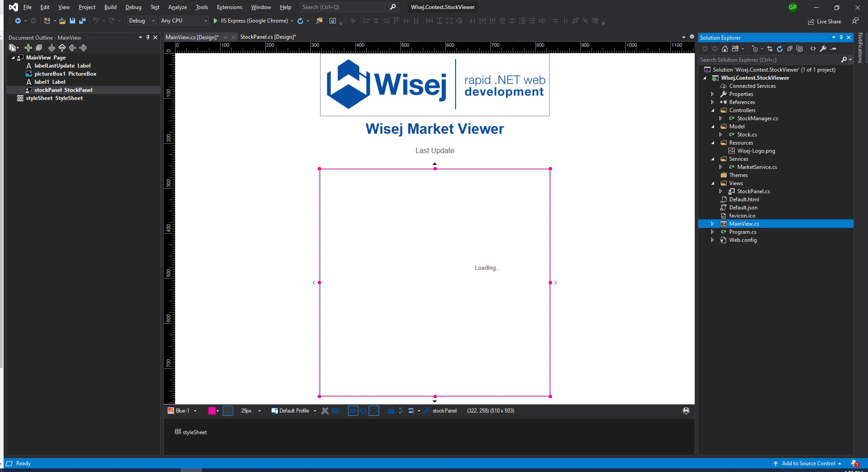Open the Extensions menu
868x472 pixels.
coord(230,7)
